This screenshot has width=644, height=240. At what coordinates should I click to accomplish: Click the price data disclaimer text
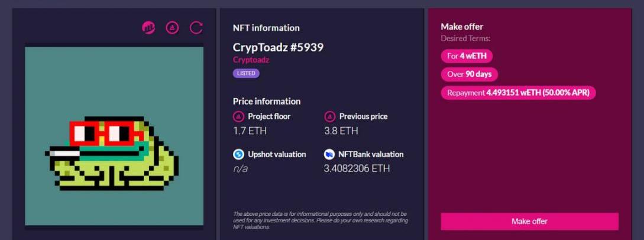pos(319,220)
